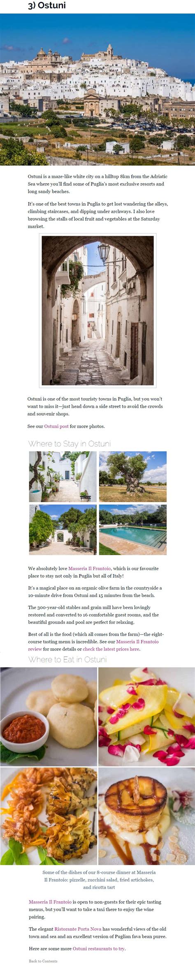Screen dimensions: 195x980
Task: Click the archway alley photo
Action: [x=97, y=310]
